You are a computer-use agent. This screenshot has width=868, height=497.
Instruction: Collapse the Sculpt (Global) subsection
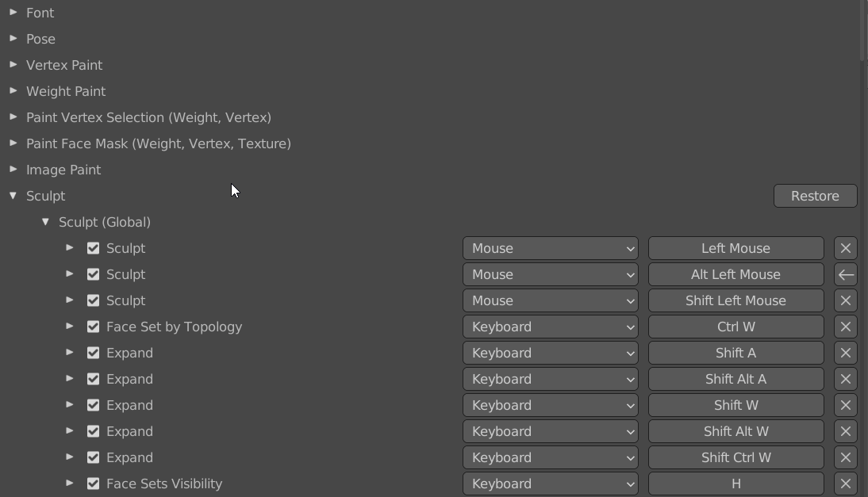[x=46, y=222]
